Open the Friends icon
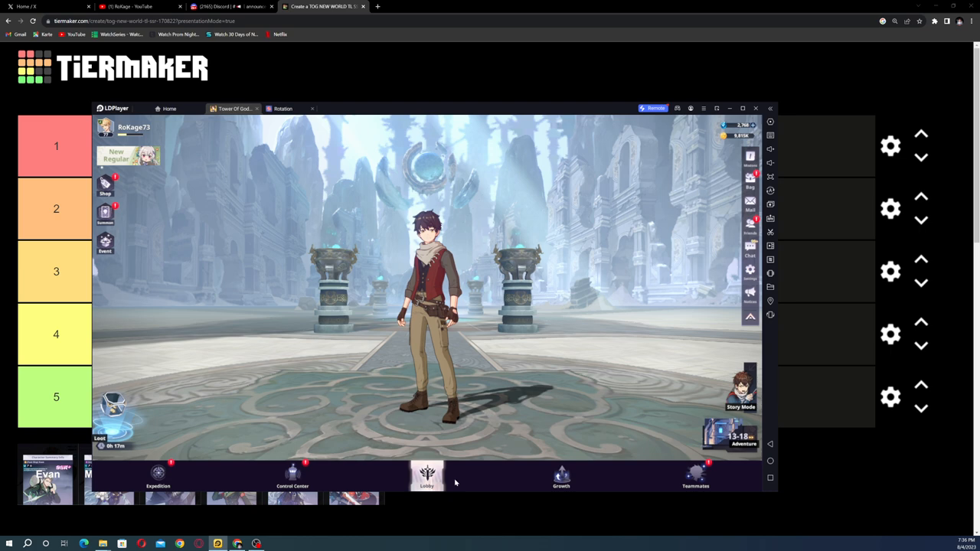The height and width of the screenshot is (551, 980). pyautogui.click(x=750, y=225)
